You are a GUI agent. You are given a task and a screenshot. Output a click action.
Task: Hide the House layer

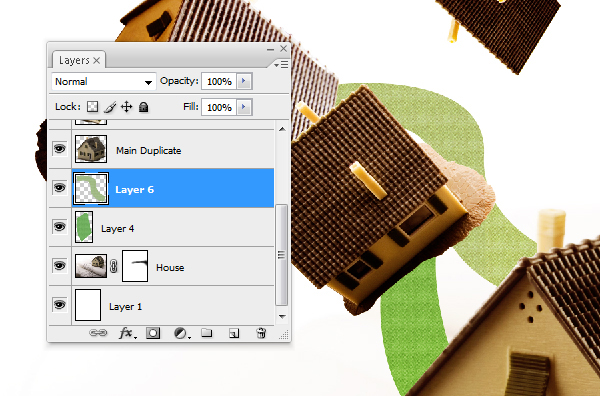pos(59,266)
